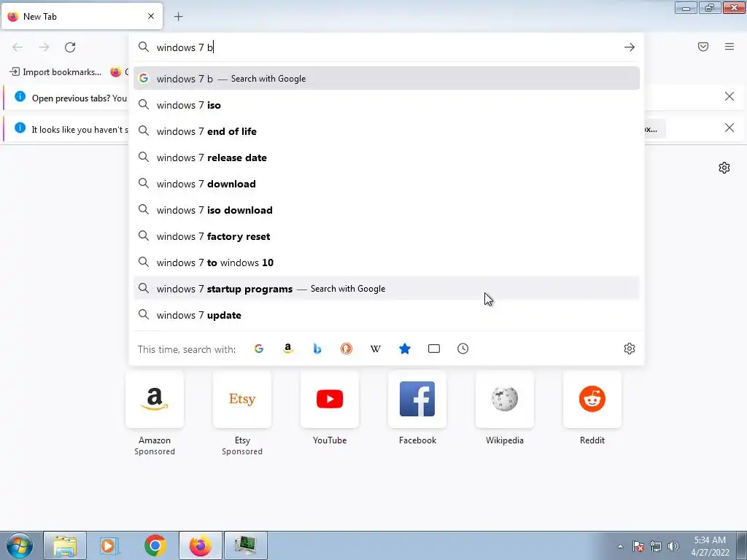Go back one page
This screenshot has height=560, width=747.
pos(18,47)
